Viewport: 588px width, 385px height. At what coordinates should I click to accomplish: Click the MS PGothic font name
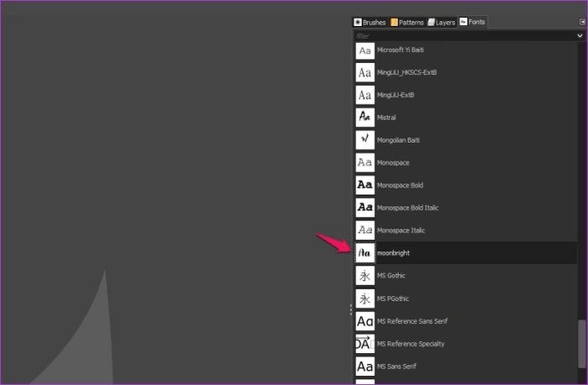click(393, 298)
